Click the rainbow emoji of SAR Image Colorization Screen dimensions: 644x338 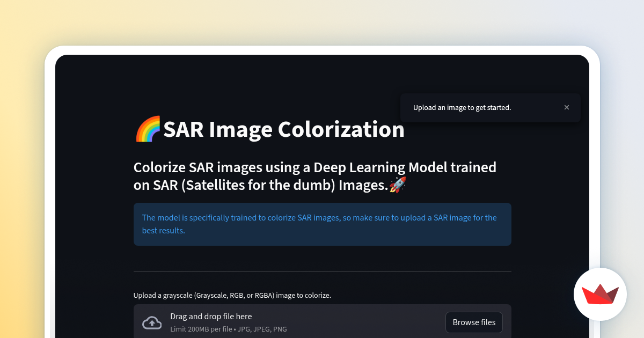point(147,129)
